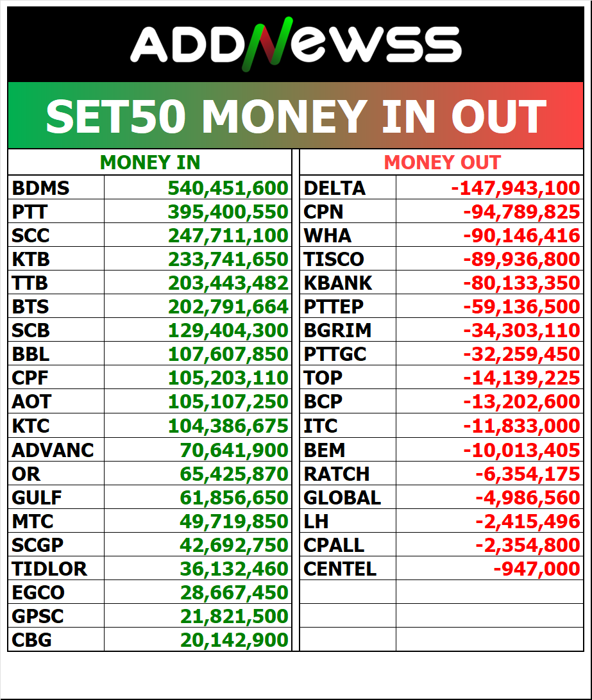This screenshot has height=700, width=592.
Task: Click the DELTA stock symbol
Action: (334, 188)
